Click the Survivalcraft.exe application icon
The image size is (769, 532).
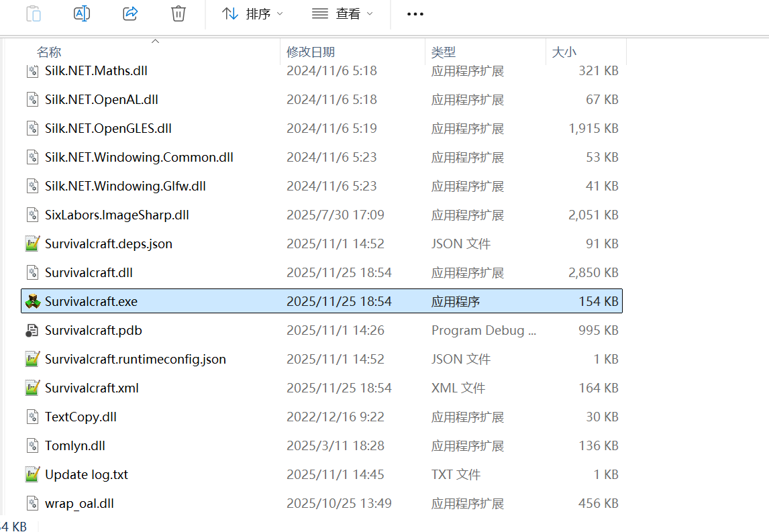click(32, 301)
